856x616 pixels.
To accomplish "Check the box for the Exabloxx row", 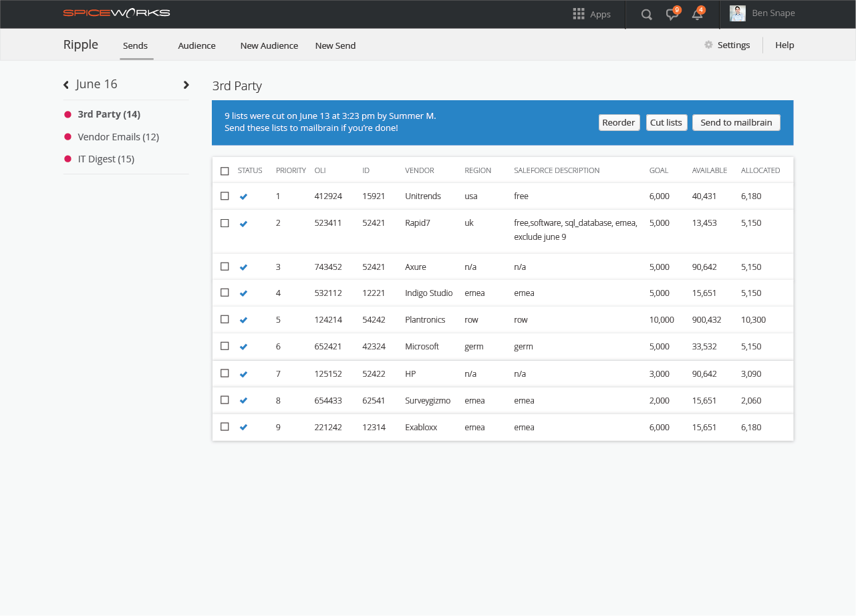I will (225, 426).
